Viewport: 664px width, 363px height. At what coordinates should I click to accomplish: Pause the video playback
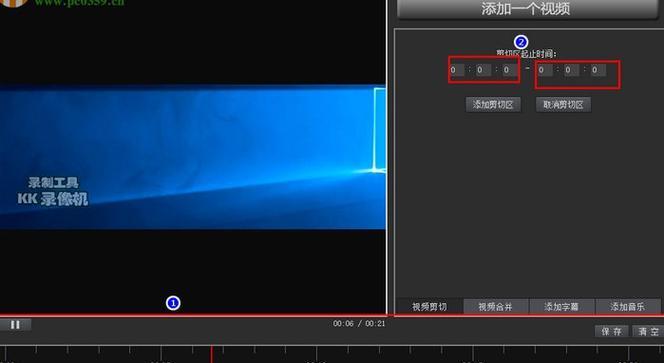pyautogui.click(x=15, y=325)
